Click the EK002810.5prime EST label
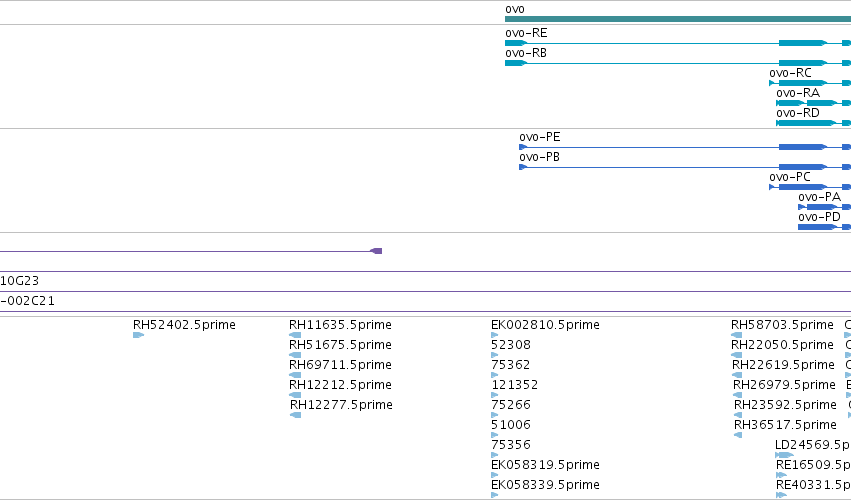Image resolution: width=851 pixels, height=500 pixels. click(x=545, y=325)
